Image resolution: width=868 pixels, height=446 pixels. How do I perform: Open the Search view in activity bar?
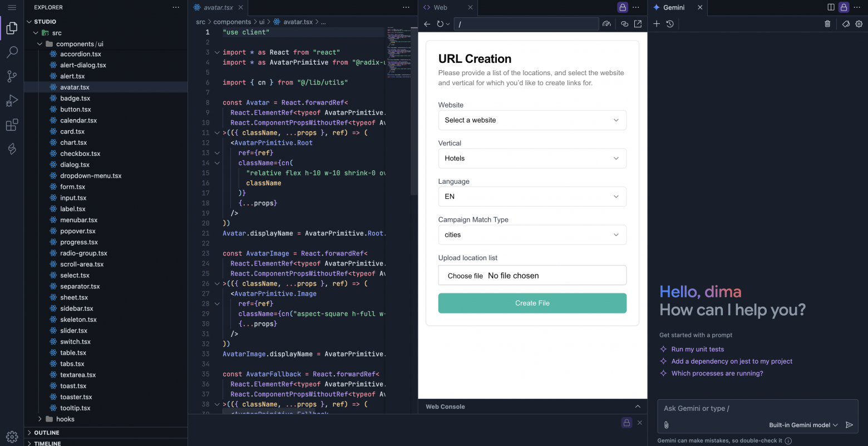click(x=12, y=52)
